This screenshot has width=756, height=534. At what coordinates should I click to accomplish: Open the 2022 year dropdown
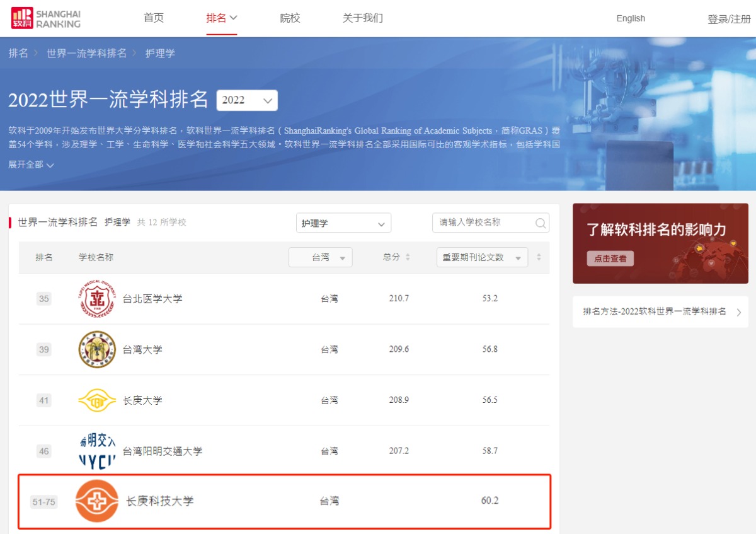tap(247, 100)
